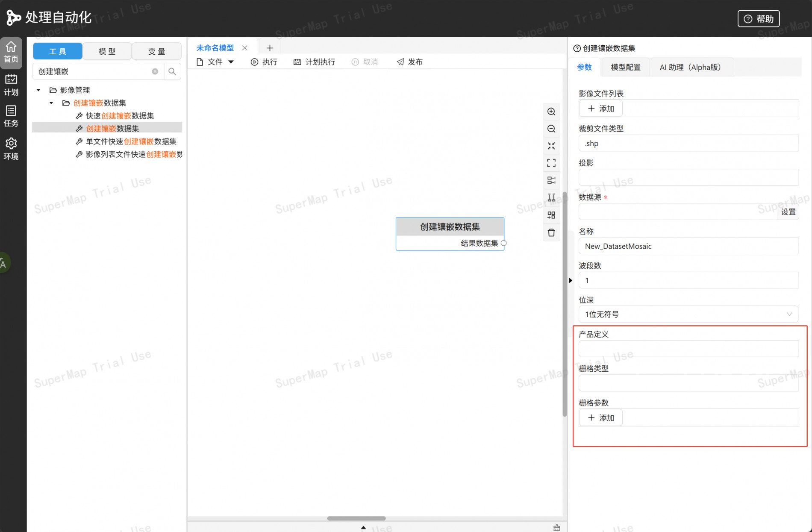Click the trash delete icon on canvas toolbar
The height and width of the screenshot is (532, 812).
[x=551, y=232]
